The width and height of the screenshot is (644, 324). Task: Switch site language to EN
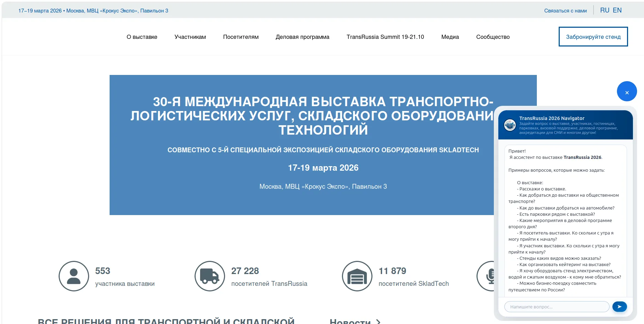click(x=617, y=10)
